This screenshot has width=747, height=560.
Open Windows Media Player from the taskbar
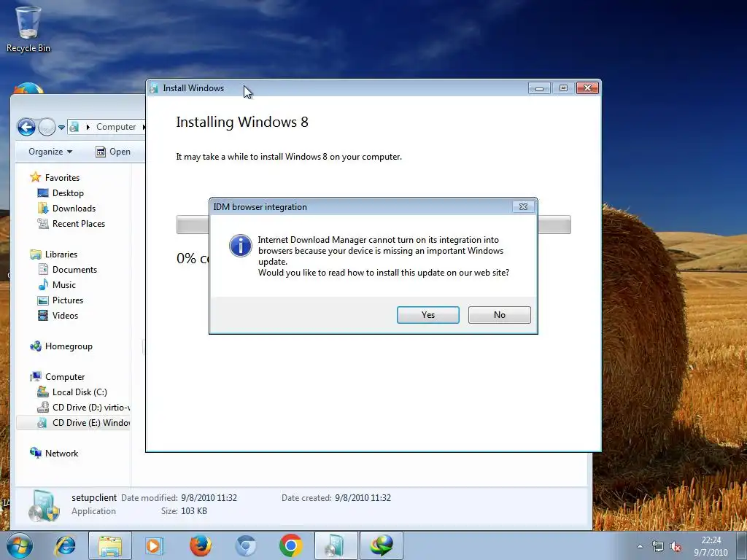(155, 545)
